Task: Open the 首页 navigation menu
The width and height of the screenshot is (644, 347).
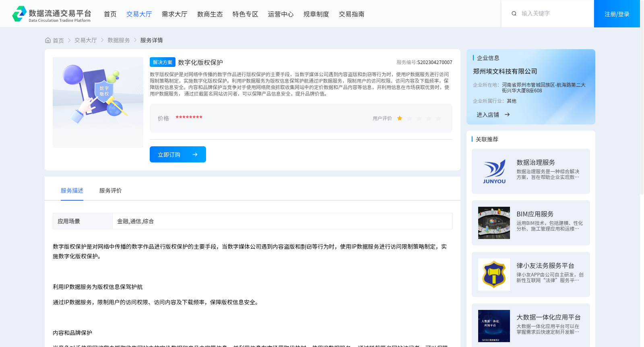Action: click(110, 14)
